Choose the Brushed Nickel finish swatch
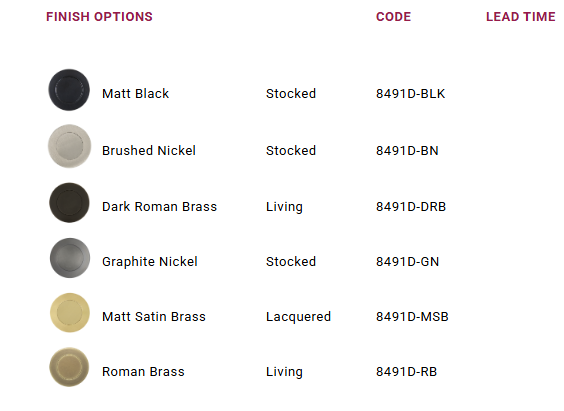Screen dimensions: 564x411 click(69, 146)
